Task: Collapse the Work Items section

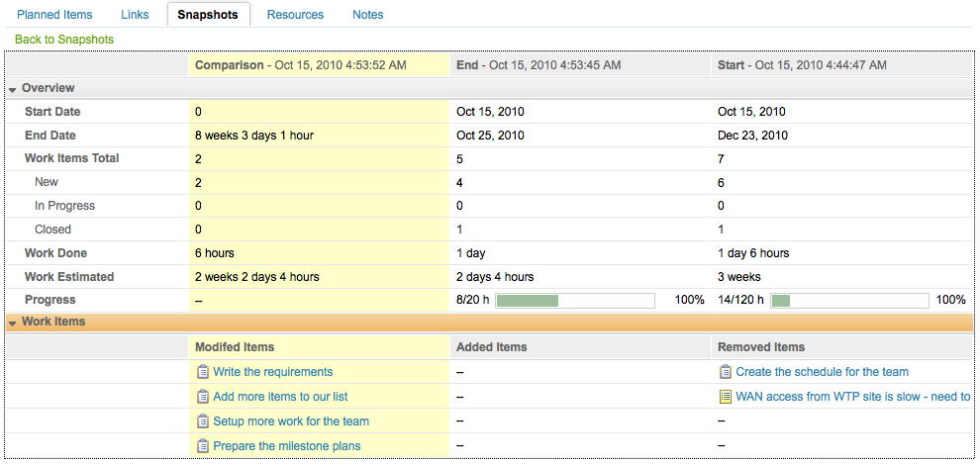Action: pos(13,323)
